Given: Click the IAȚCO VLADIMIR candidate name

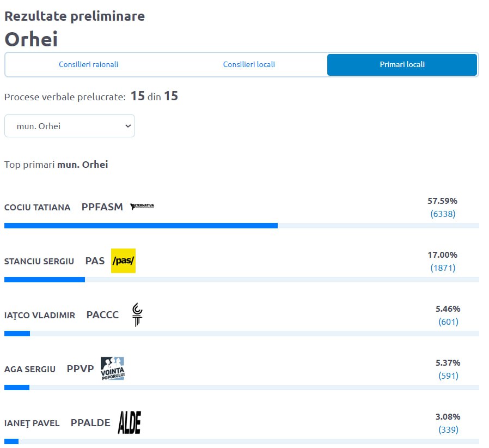Looking at the screenshot, I should click(40, 316).
